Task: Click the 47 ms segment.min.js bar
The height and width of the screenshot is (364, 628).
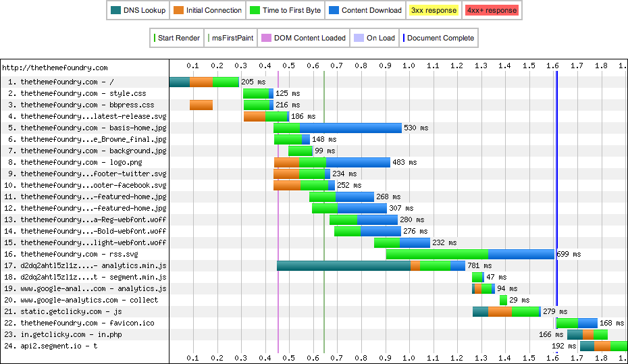Action: (x=478, y=277)
